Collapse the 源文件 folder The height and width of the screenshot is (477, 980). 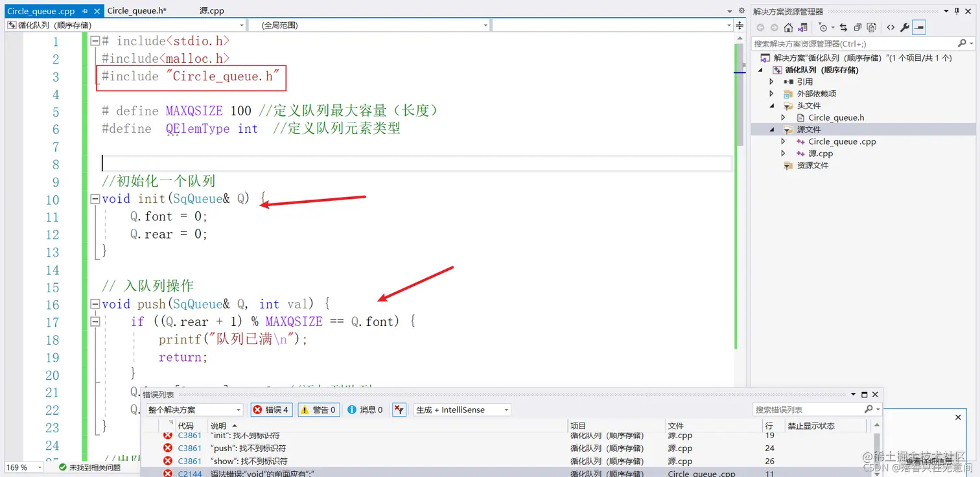tap(771, 130)
